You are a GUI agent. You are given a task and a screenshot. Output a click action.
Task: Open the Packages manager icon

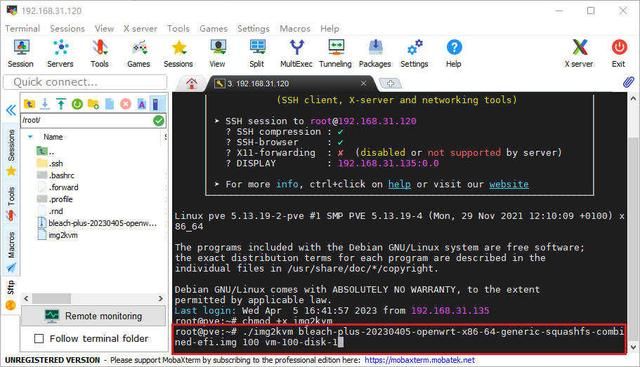pyautogui.click(x=375, y=53)
